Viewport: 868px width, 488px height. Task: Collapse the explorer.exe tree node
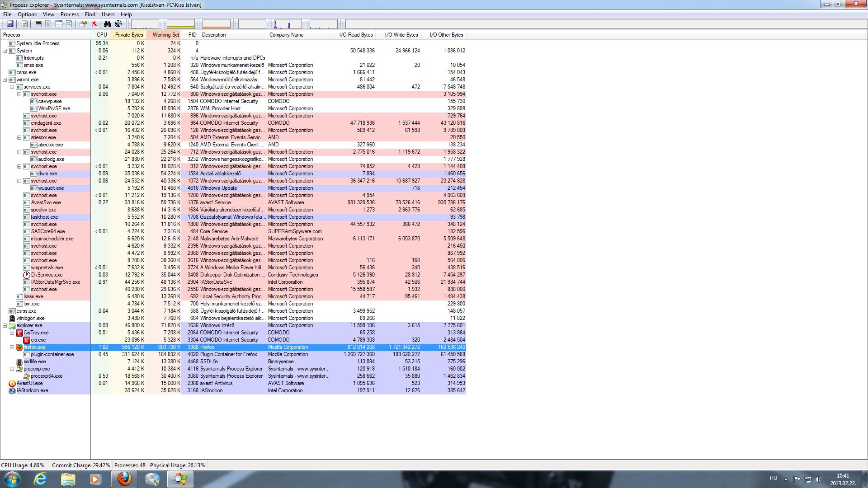[x=5, y=325]
